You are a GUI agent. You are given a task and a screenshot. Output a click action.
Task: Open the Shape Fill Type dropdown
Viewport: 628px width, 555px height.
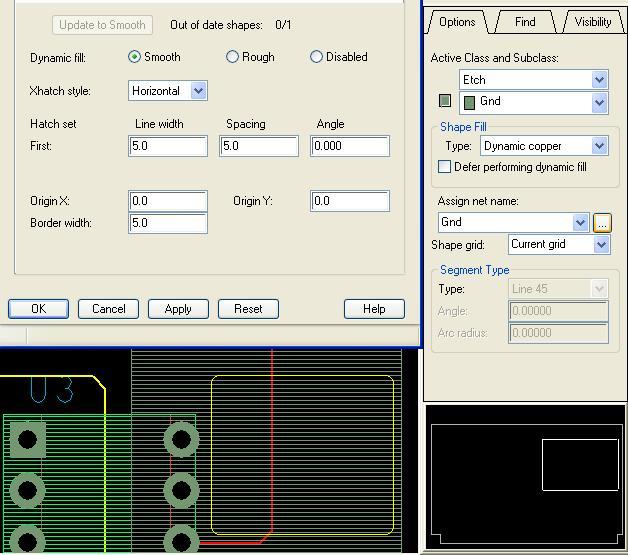point(599,146)
